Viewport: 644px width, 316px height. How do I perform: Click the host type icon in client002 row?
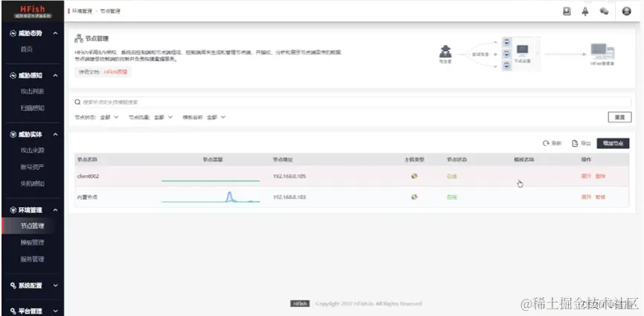pos(415,177)
